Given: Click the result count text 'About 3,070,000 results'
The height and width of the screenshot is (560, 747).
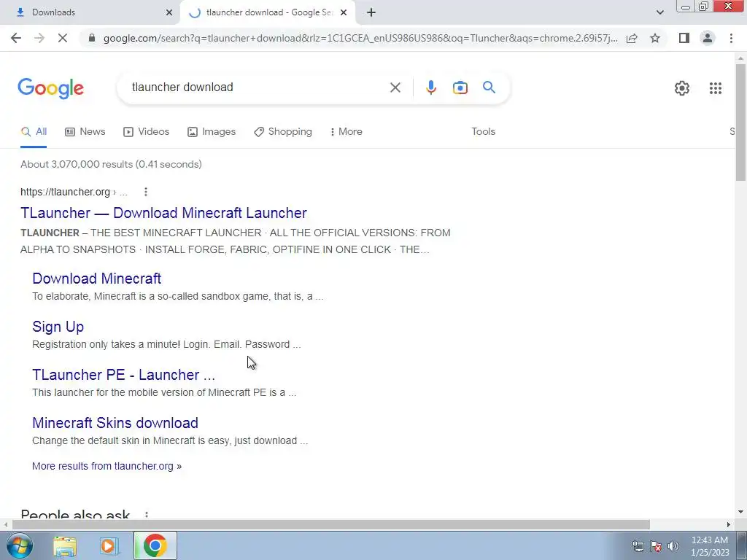Looking at the screenshot, I should 77,164.
